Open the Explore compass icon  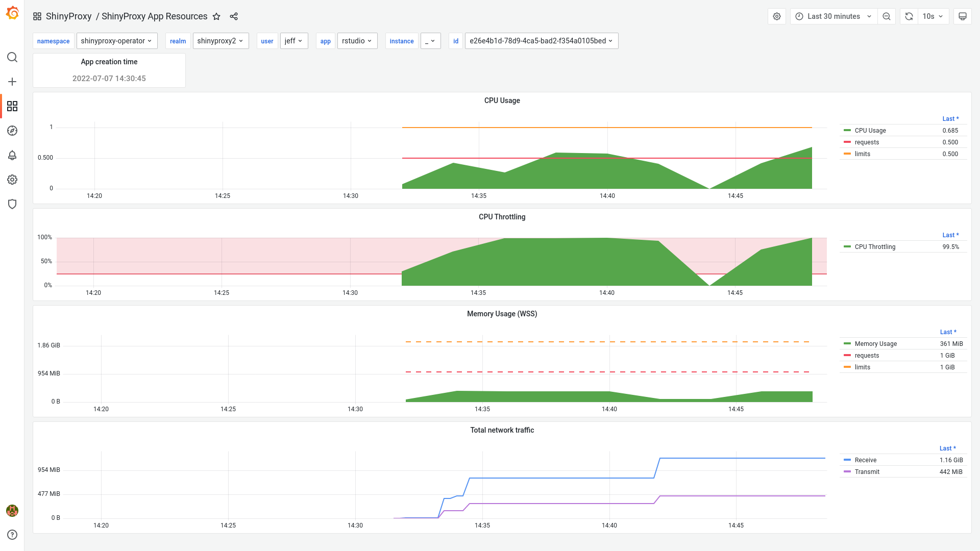coord(12,131)
